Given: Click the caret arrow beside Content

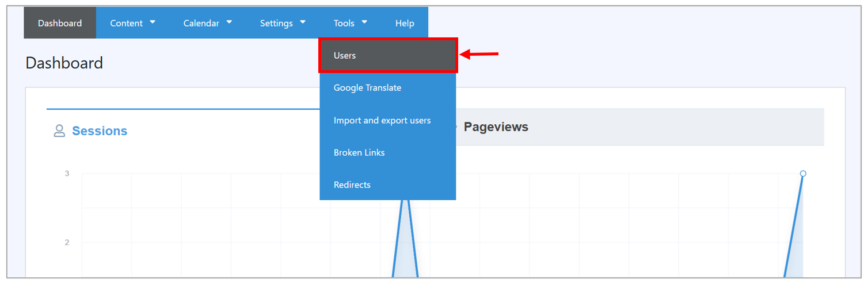Looking at the screenshot, I should pyautogui.click(x=153, y=22).
